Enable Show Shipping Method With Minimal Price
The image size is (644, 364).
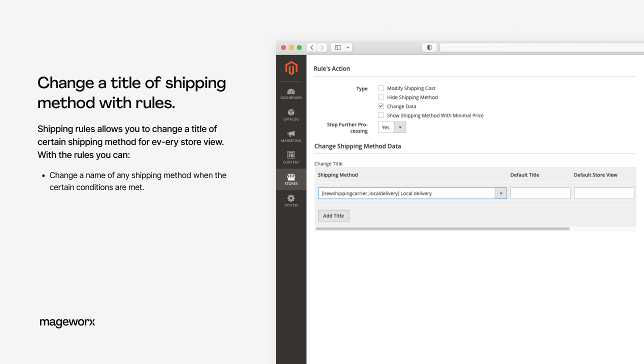380,115
